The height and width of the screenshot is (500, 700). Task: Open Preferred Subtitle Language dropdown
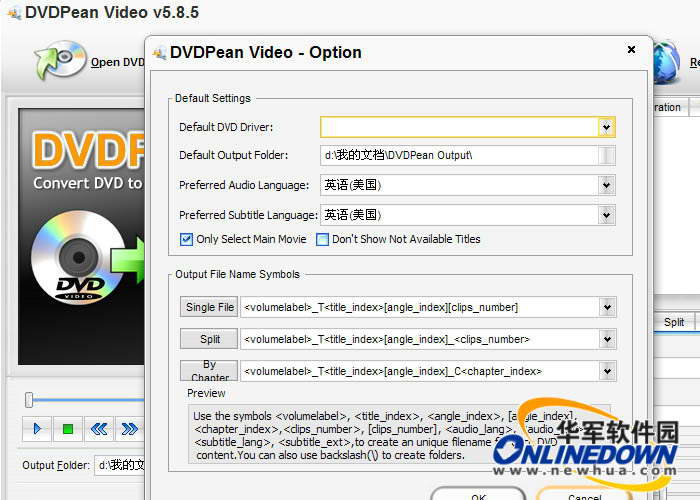tap(606, 215)
